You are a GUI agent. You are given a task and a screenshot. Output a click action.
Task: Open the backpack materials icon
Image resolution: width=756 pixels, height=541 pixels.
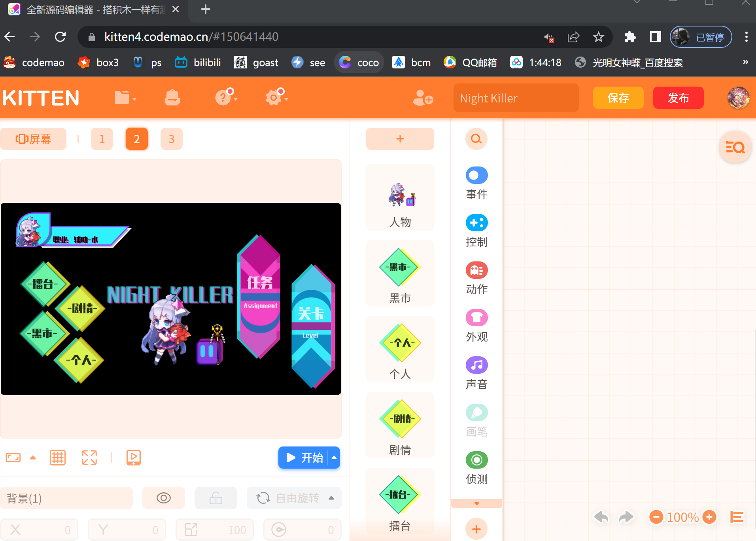click(172, 98)
